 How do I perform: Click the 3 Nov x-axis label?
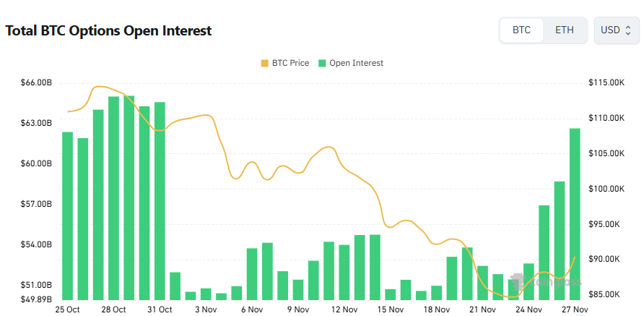pos(206,309)
